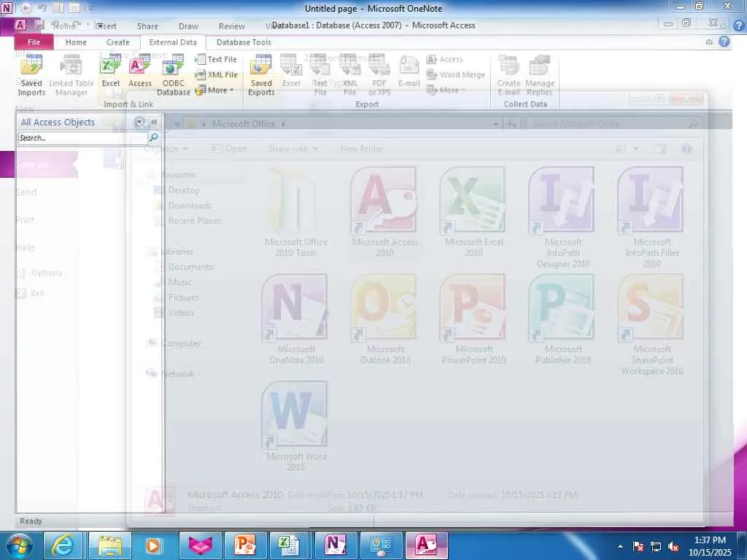Choose Print in OneNote backstage menu

point(25,219)
